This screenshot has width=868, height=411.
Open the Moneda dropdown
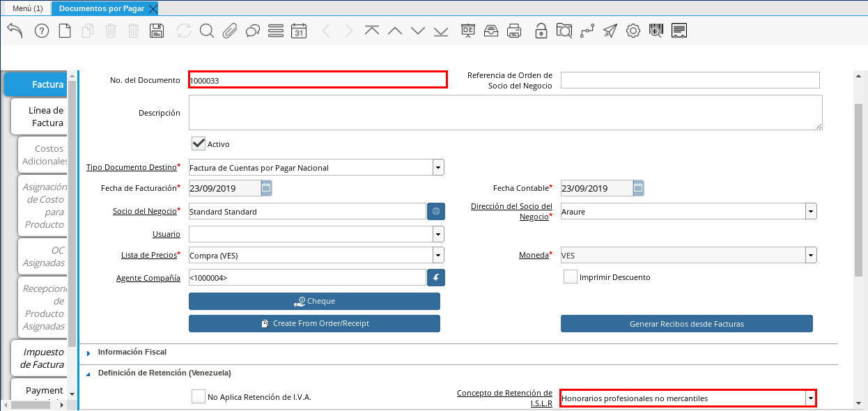click(x=811, y=256)
